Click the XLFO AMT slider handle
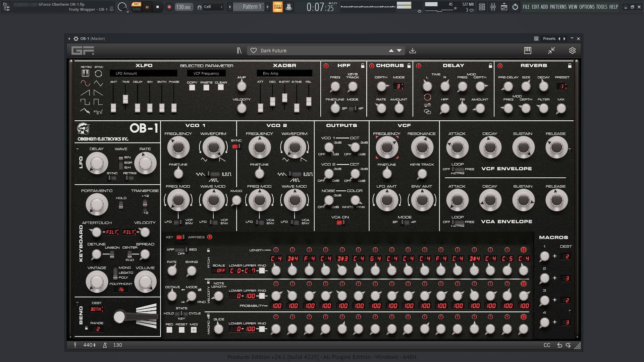The height and width of the screenshot is (362, 644). pos(113,108)
